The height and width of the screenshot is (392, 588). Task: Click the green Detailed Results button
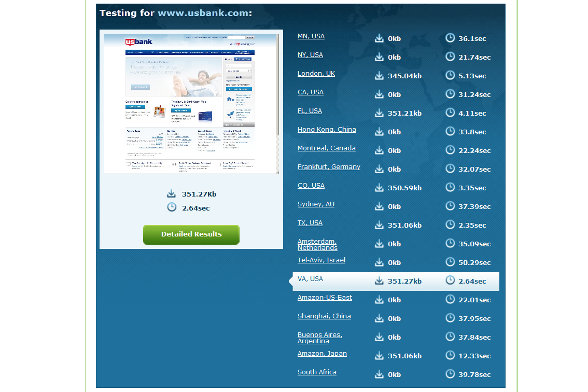191,235
